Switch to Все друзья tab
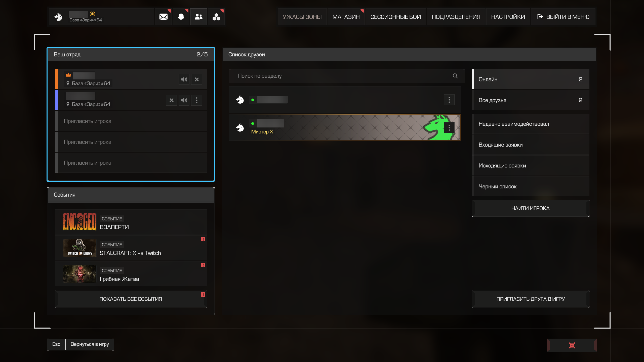This screenshot has height=362, width=644. 530,100
